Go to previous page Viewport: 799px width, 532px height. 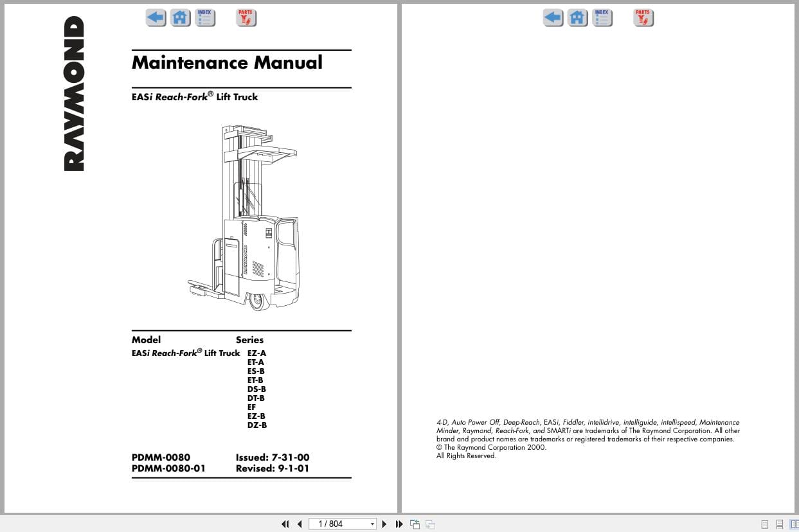click(300, 524)
